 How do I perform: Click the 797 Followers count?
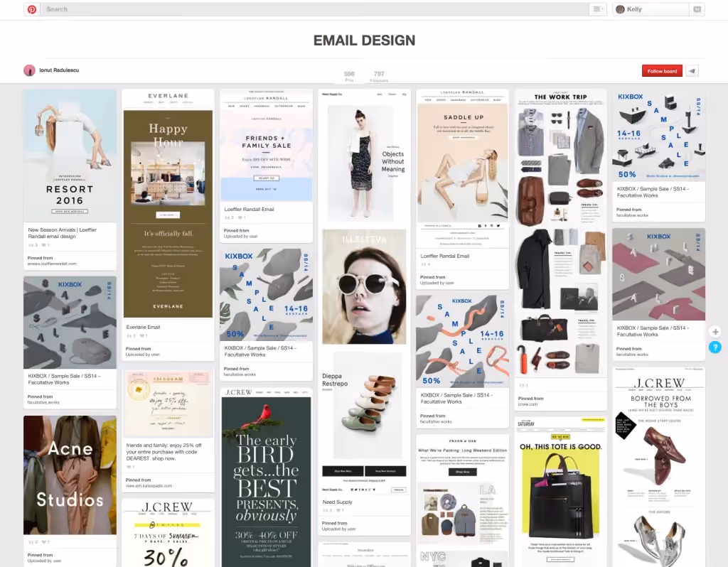(x=379, y=76)
